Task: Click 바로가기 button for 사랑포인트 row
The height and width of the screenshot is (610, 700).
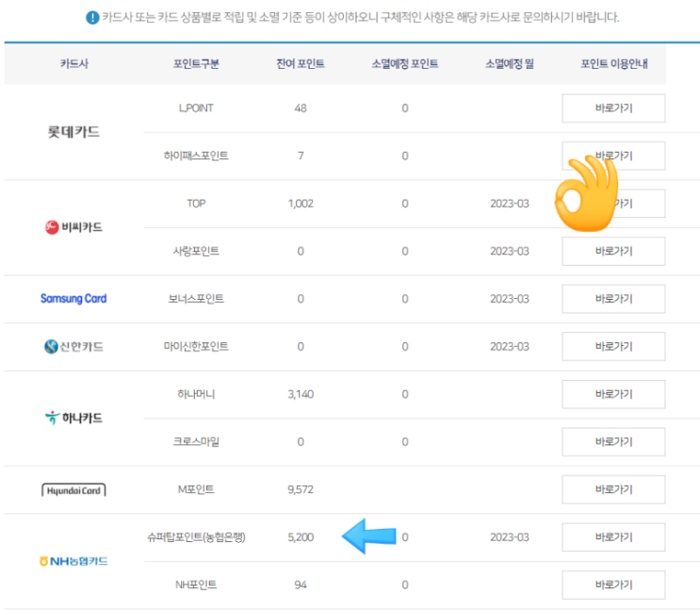Action: coord(613,251)
